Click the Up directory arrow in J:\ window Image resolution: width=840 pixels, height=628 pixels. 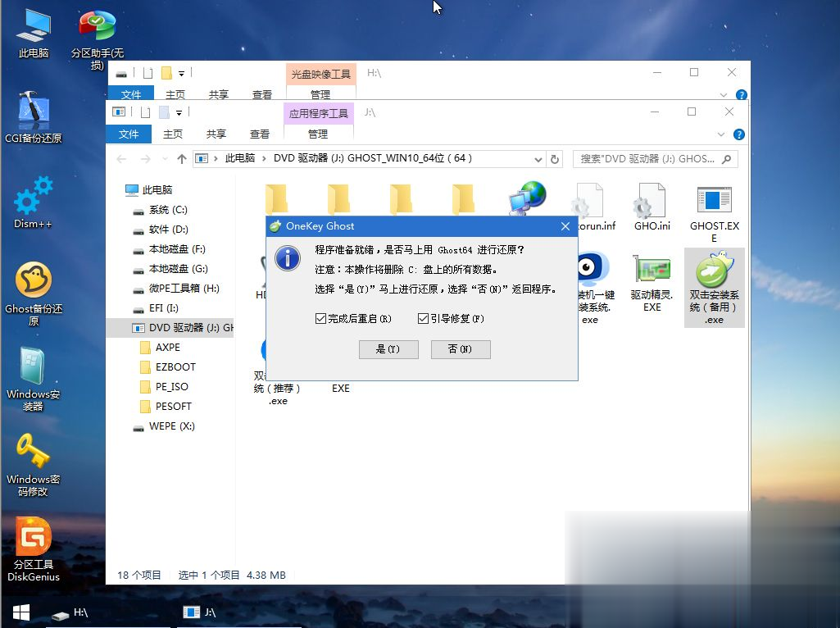[x=182, y=159]
